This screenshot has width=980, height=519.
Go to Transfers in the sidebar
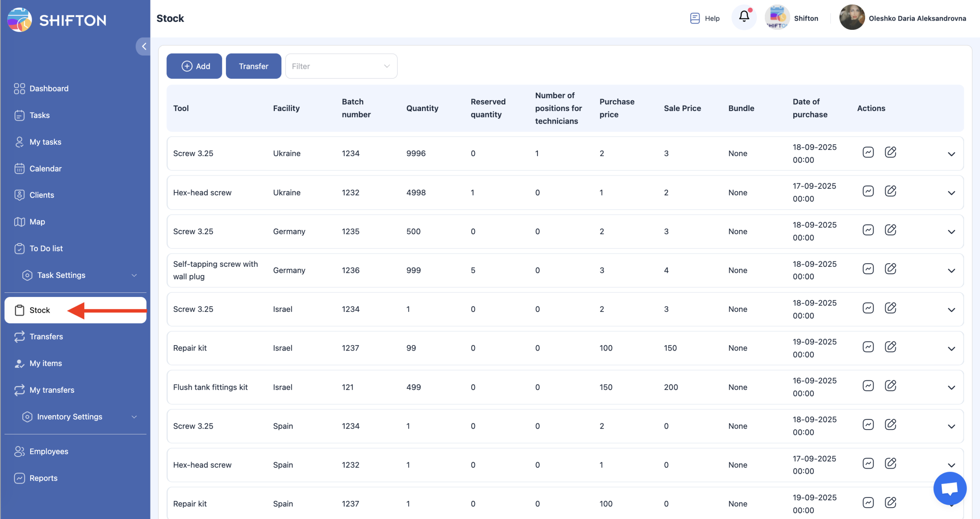coord(46,336)
